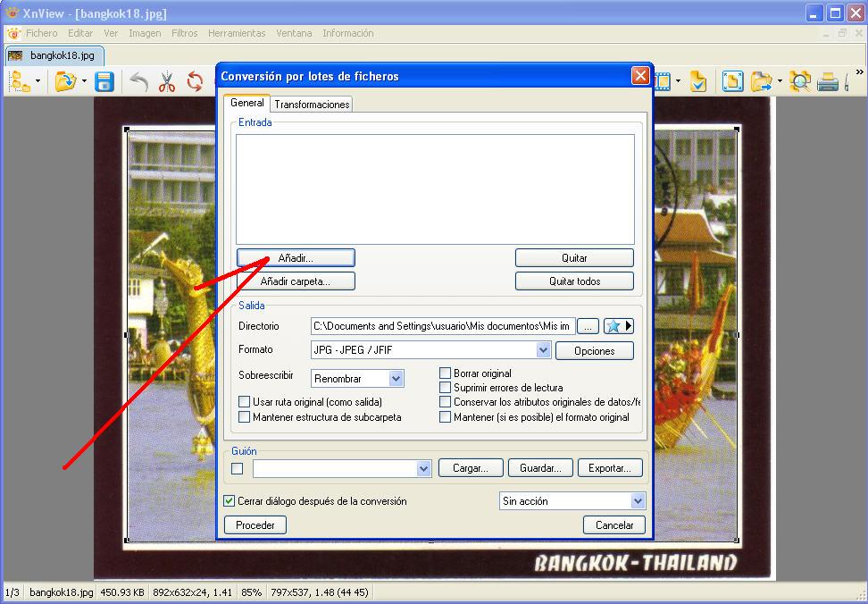Click inside the Entrada file list

[x=435, y=189]
